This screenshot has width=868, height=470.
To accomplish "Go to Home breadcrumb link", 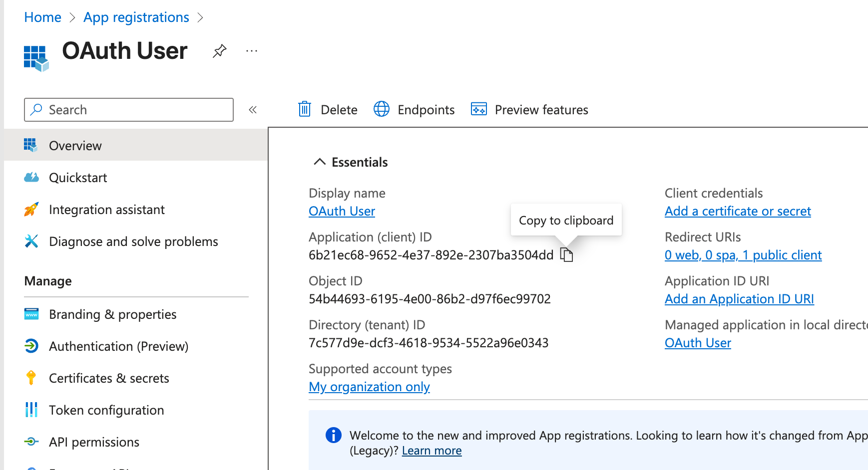I will pyautogui.click(x=43, y=17).
